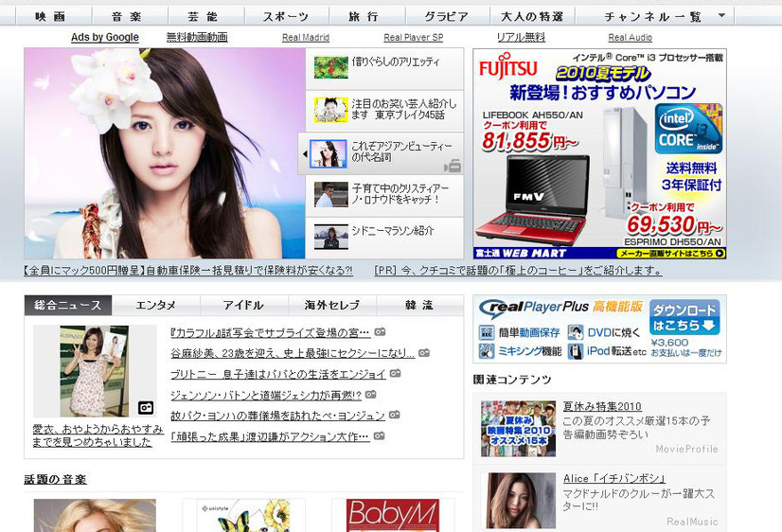Click the ダウンロードはこちら RealPlayer button
782x532 pixels.
coord(684,317)
